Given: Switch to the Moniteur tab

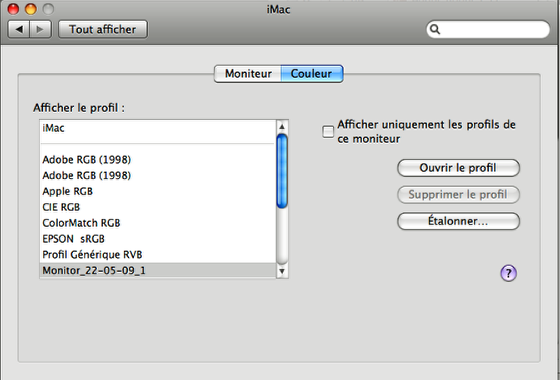Looking at the screenshot, I should point(248,74).
